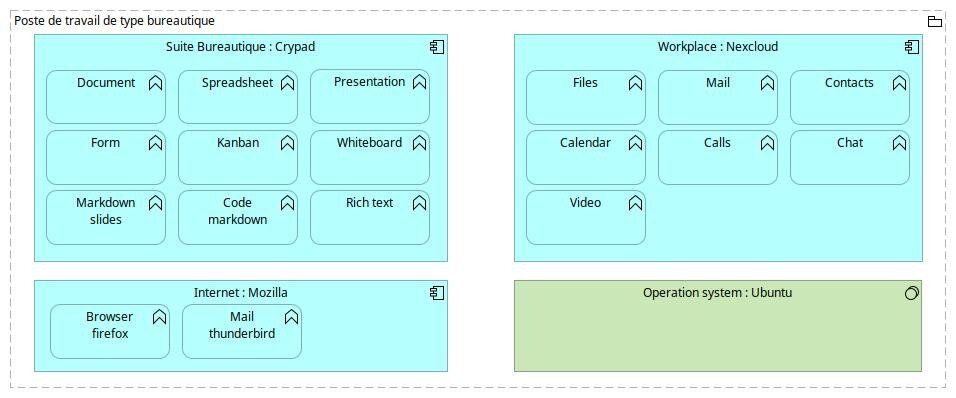Click the Contacts function element

point(850,98)
